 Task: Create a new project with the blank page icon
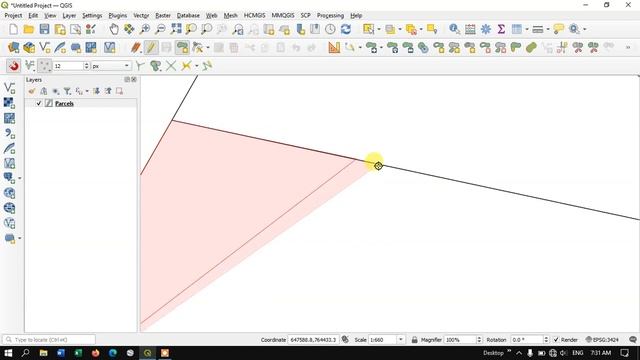click(13, 29)
